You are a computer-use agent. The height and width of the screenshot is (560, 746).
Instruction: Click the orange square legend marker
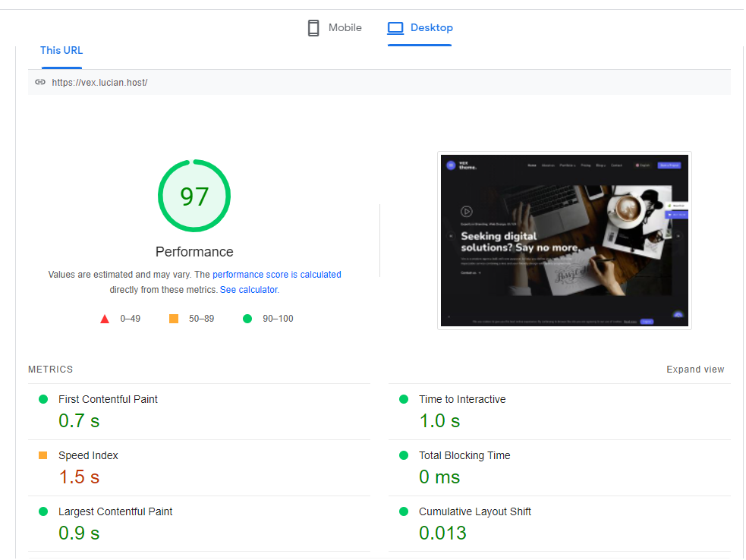tap(174, 318)
